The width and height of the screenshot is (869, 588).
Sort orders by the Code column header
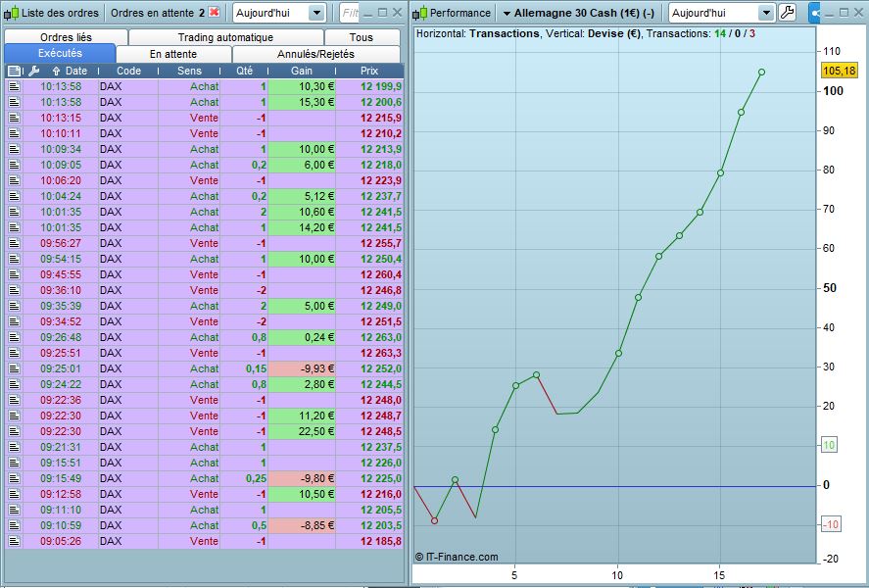click(128, 71)
